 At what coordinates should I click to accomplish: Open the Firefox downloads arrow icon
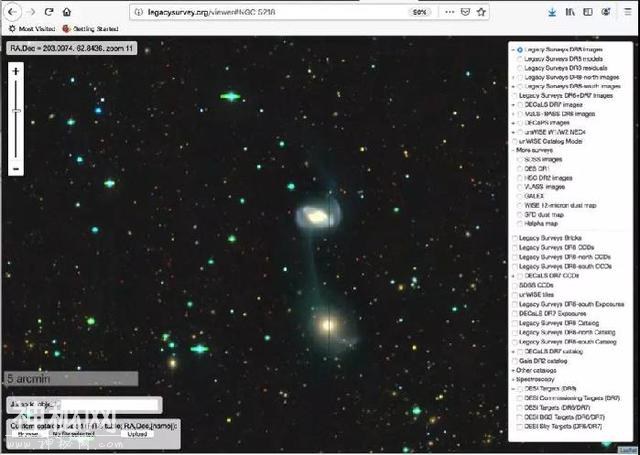pyautogui.click(x=554, y=11)
